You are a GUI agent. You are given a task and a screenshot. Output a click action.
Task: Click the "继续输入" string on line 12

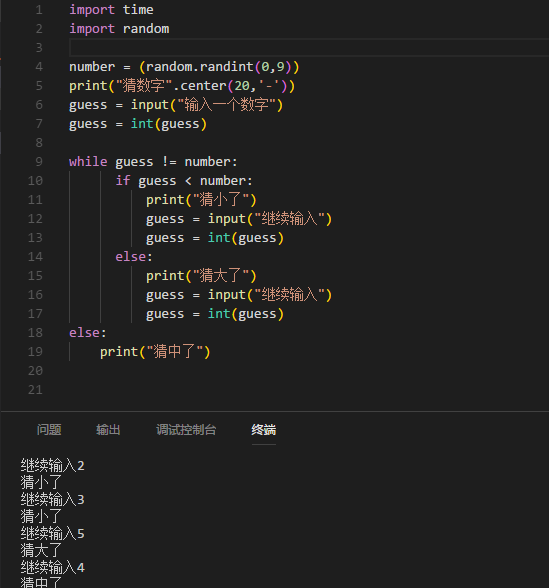tap(290, 219)
